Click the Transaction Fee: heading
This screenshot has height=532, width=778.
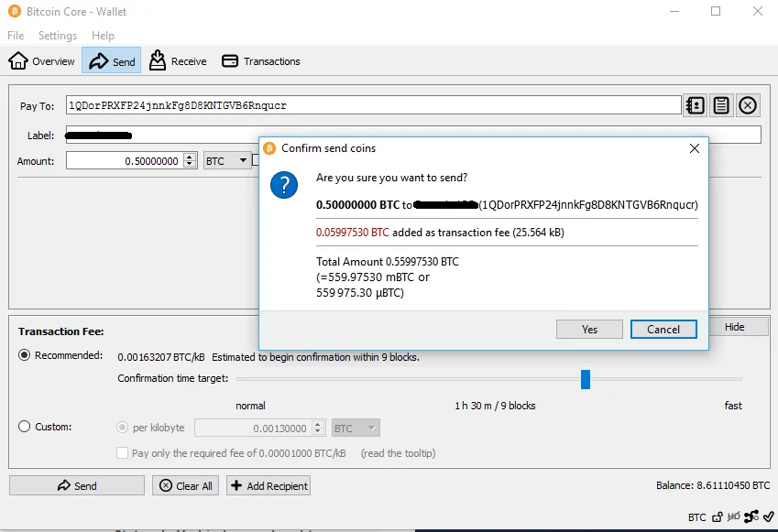pos(61,331)
